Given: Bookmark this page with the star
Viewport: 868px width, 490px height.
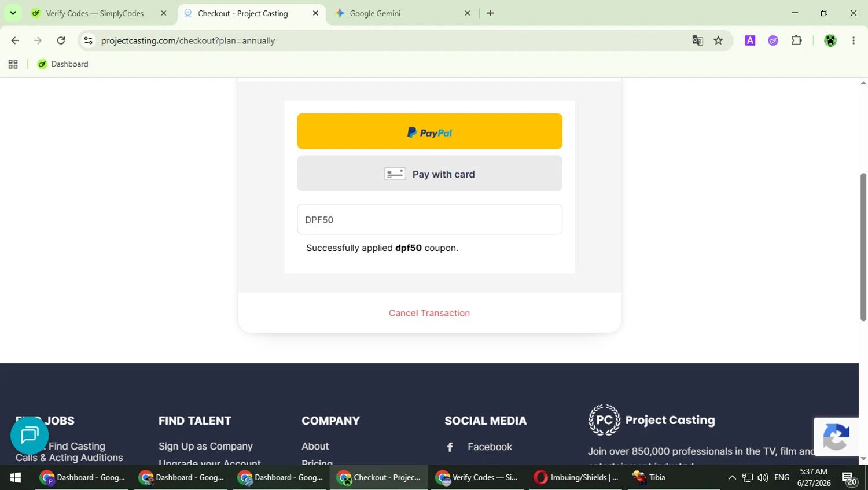Looking at the screenshot, I should pos(718,40).
